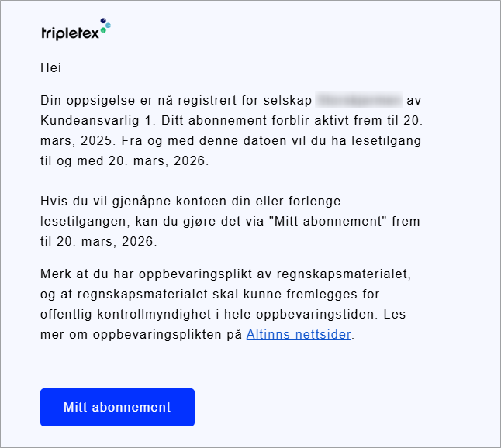Click the word oppbevaringsplikt in the last paragraph

tap(195, 274)
